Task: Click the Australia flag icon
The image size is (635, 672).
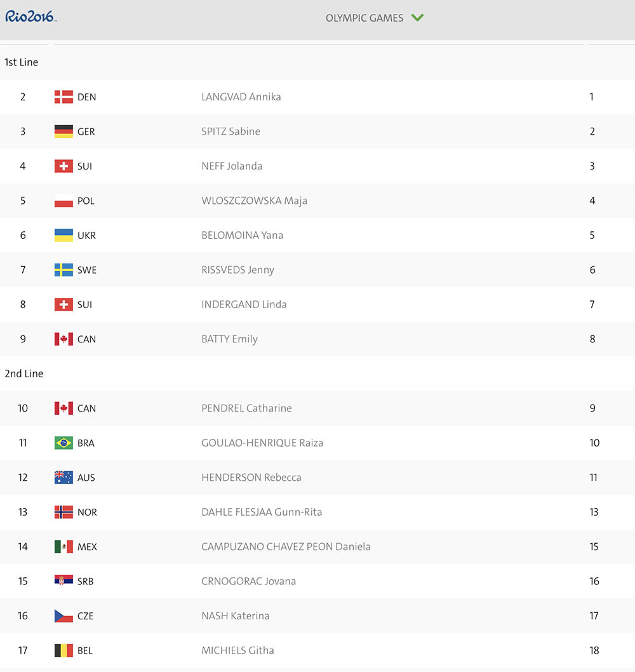Action: [x=63, y=478]
